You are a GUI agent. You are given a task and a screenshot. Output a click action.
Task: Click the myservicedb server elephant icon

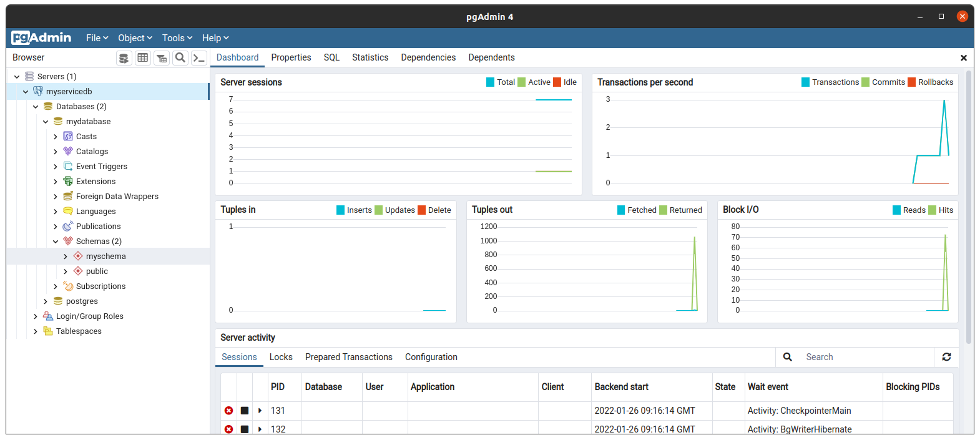pos(38,91)
